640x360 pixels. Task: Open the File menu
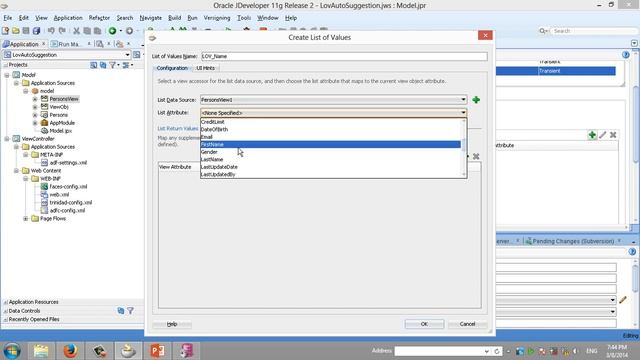(8, 18)
